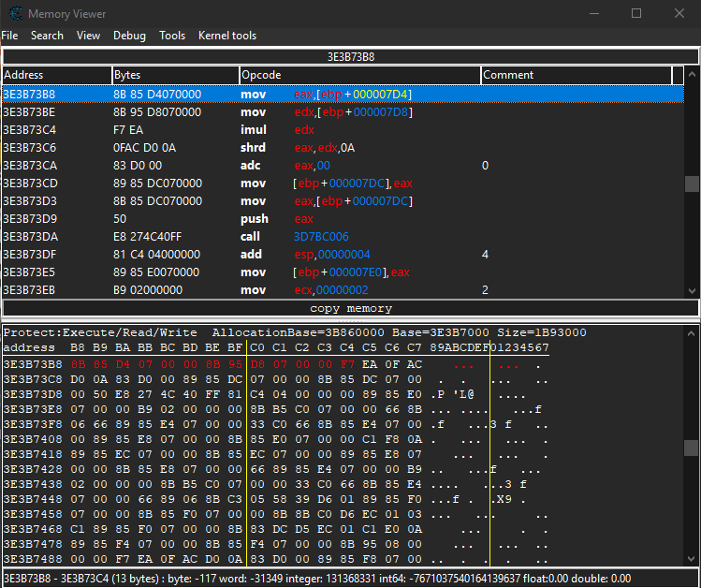Click the Address column header
Viewport: 701px width, 588px height.
[x=57, y=75]
